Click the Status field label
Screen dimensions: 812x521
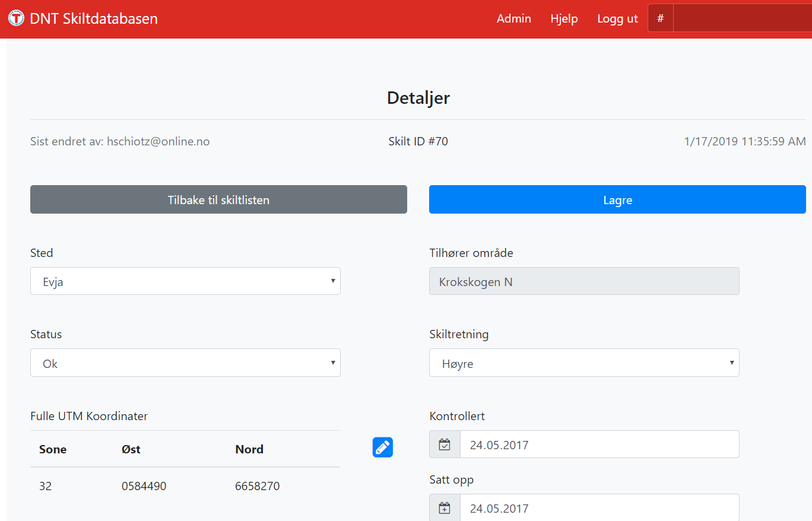pyautogui.click(x=46, y=334)
